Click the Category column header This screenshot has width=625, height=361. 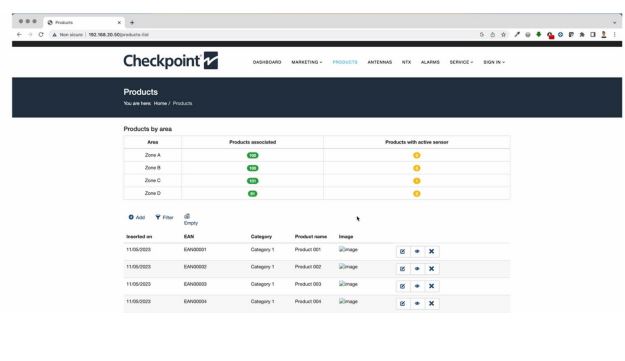tap(261, 237)
